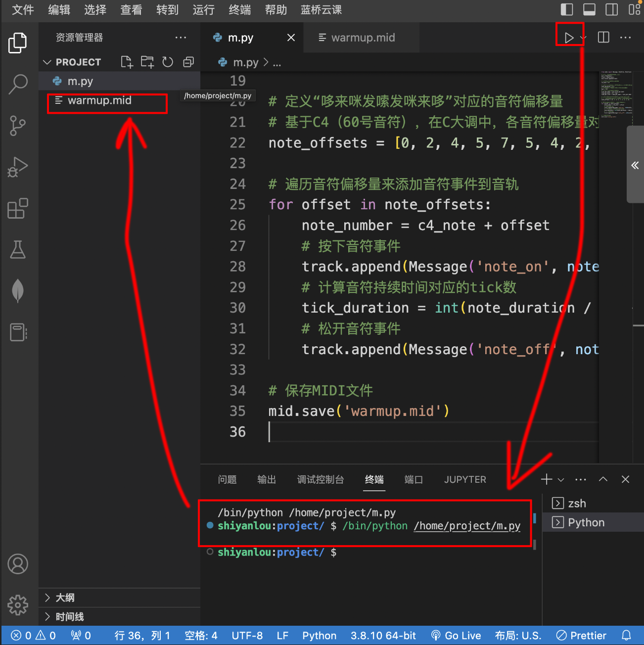Open the Search view in activity bar

[x=18, y=84]
